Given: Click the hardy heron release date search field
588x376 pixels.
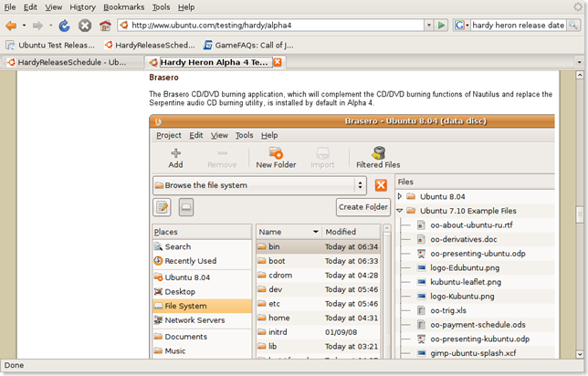Looking at the screenshot, I should 519,26.
